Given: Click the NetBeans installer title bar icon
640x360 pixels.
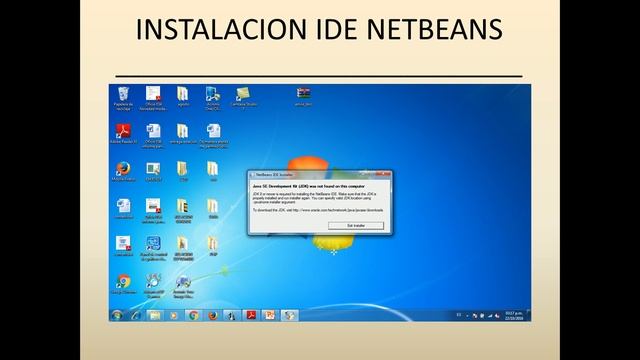Looking at the screenshot, I should point(252,175).
